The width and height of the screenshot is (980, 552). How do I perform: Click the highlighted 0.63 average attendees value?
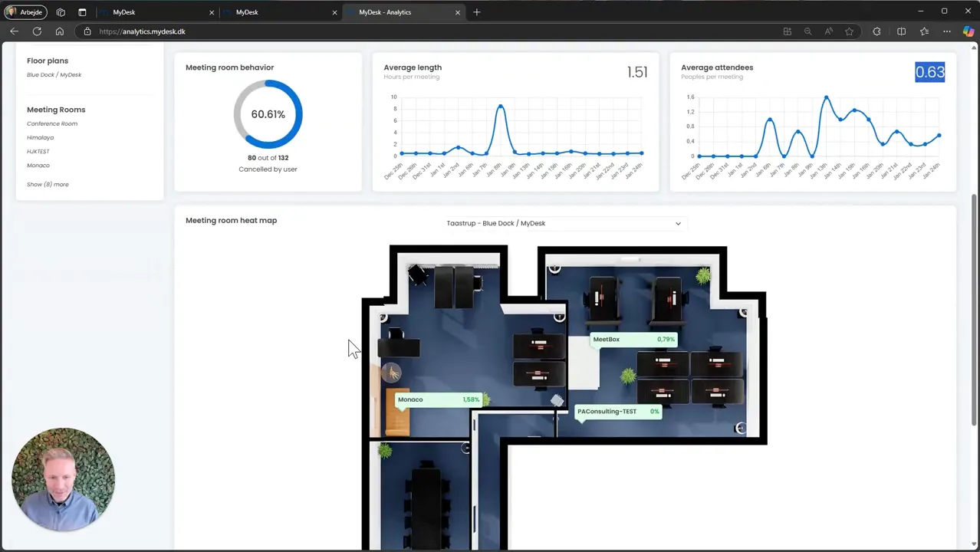coord(929,72)
